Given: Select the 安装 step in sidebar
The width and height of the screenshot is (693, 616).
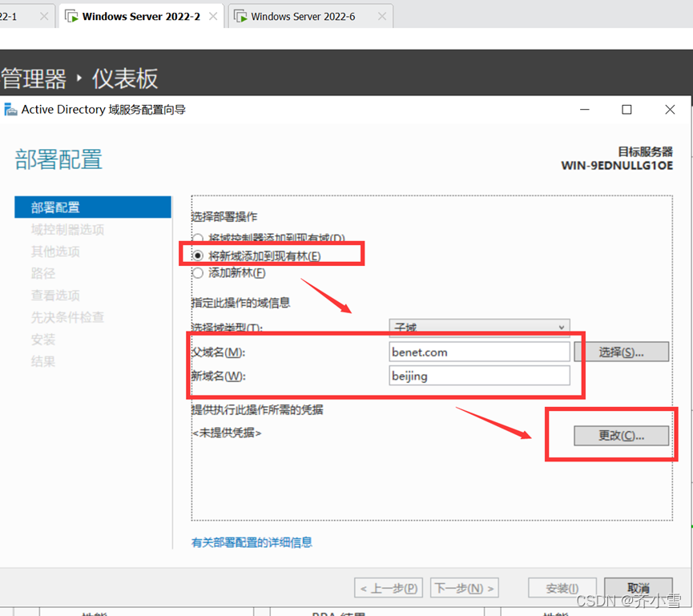Looking at the screenshot, I should tap(43, 340).
